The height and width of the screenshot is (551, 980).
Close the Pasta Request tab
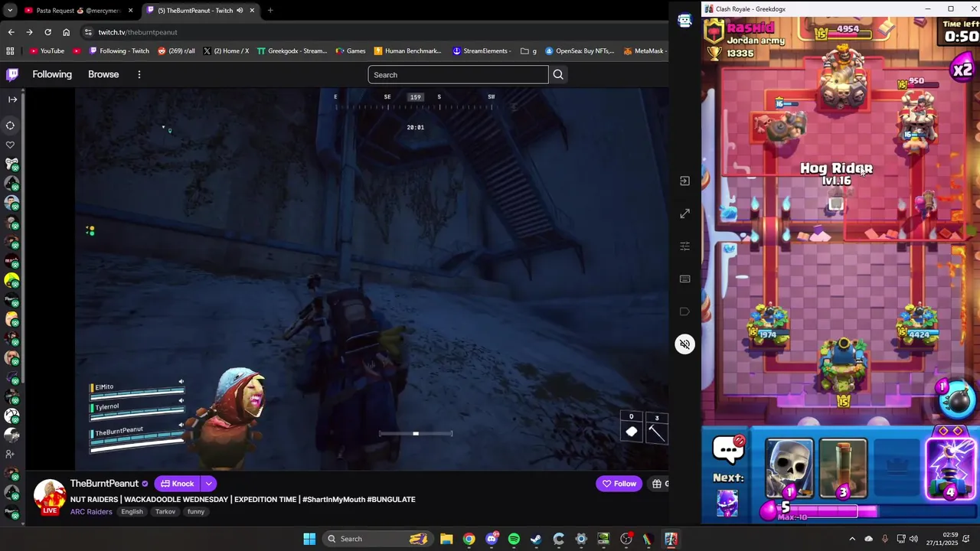[130, 10]
